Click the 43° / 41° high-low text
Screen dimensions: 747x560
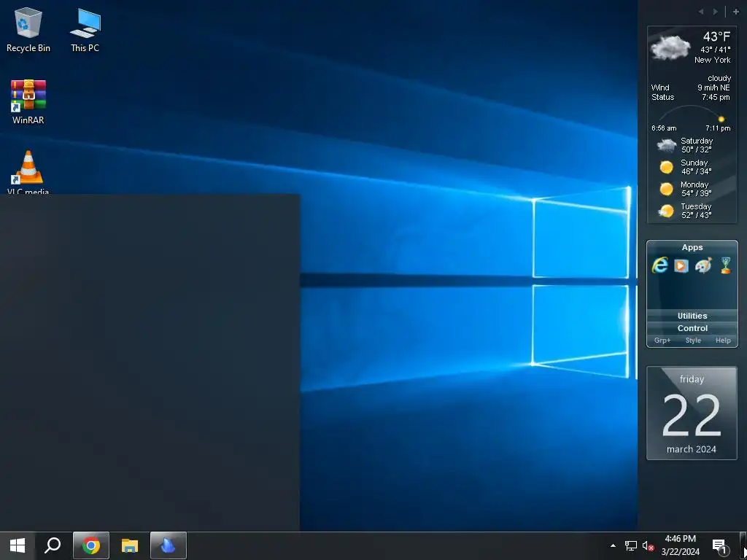716,50
